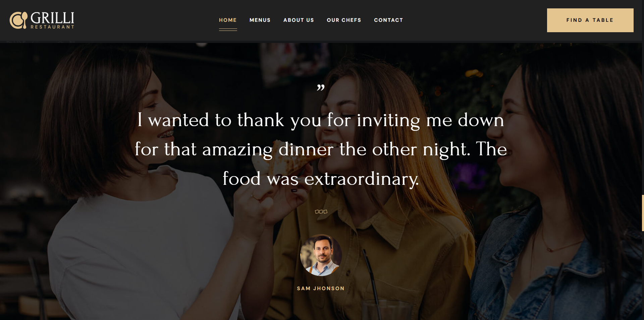Click the scrollbar track below the gold thumb
The width and height of the screenshot is (644, 320).
(643, 275)
